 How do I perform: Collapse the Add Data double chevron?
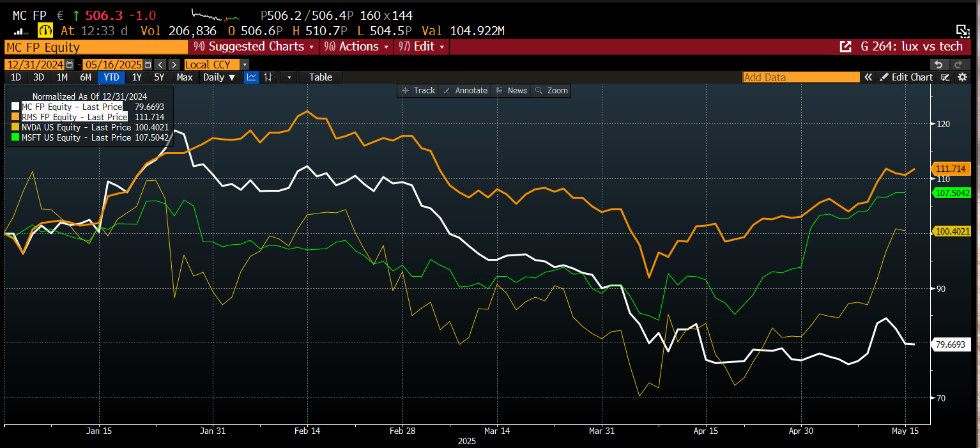[x=868, y=77]
